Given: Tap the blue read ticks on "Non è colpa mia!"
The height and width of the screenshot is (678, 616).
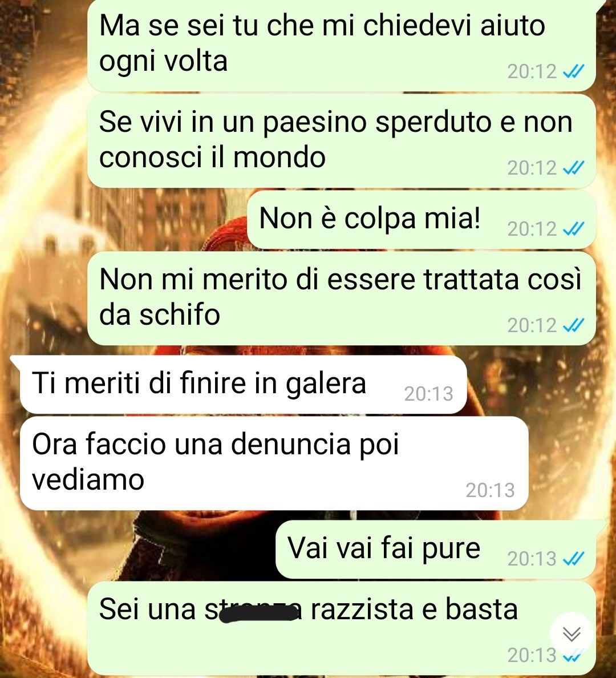Looking at the screenshot, I should (574, 228).
